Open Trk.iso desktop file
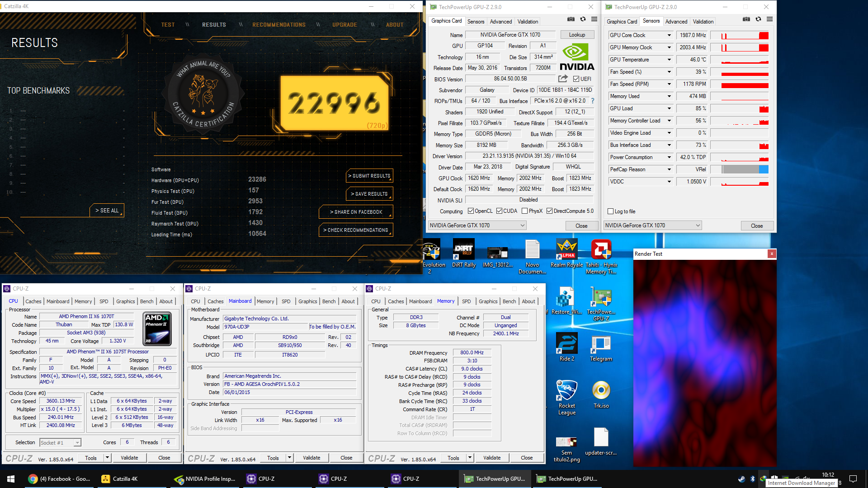 click(x=601, y=394)
